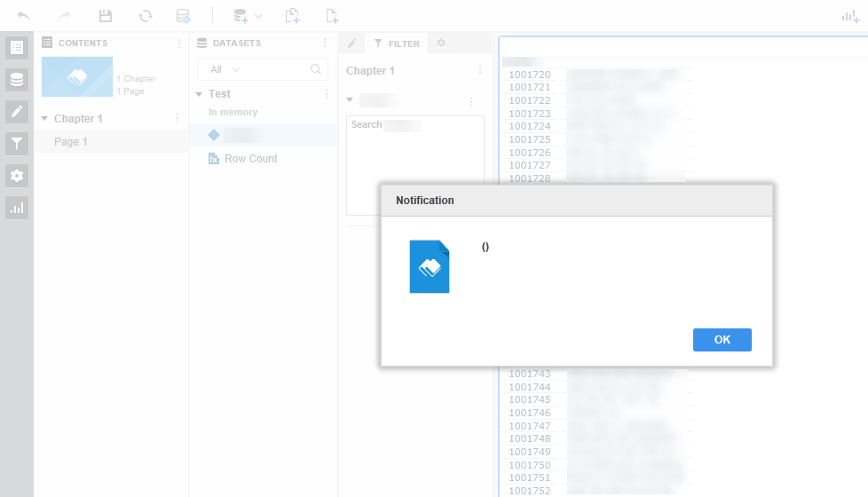Select the pencil edit sidebar icon

coord(17,112)
